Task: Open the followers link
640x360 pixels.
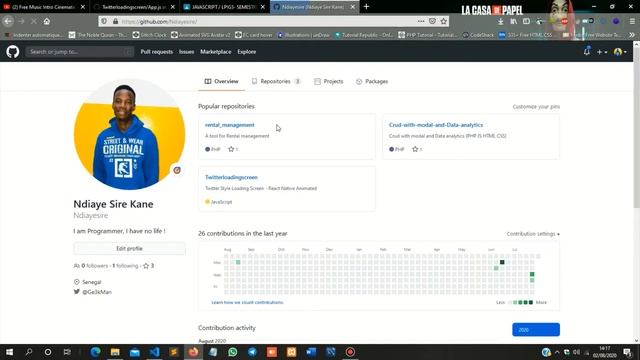Action: pos(91,266)
